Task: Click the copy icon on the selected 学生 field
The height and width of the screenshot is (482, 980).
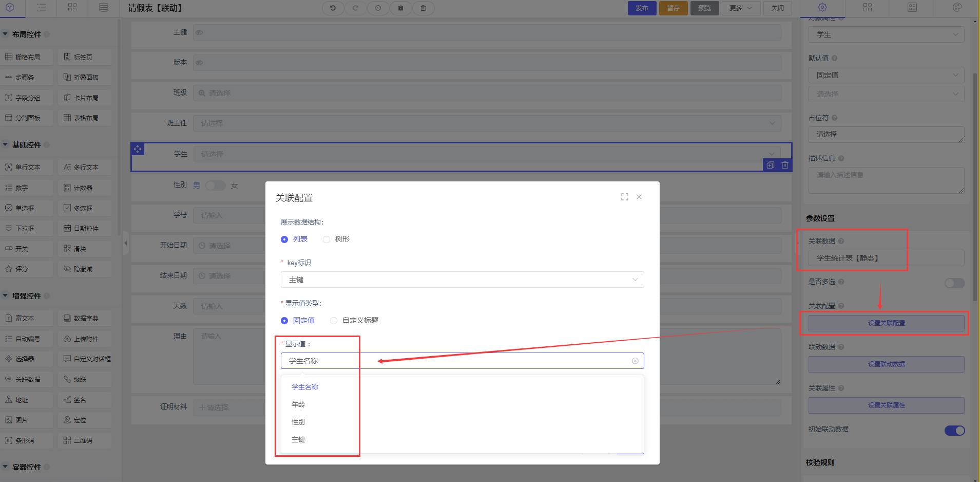Action: tap(771, 165)
